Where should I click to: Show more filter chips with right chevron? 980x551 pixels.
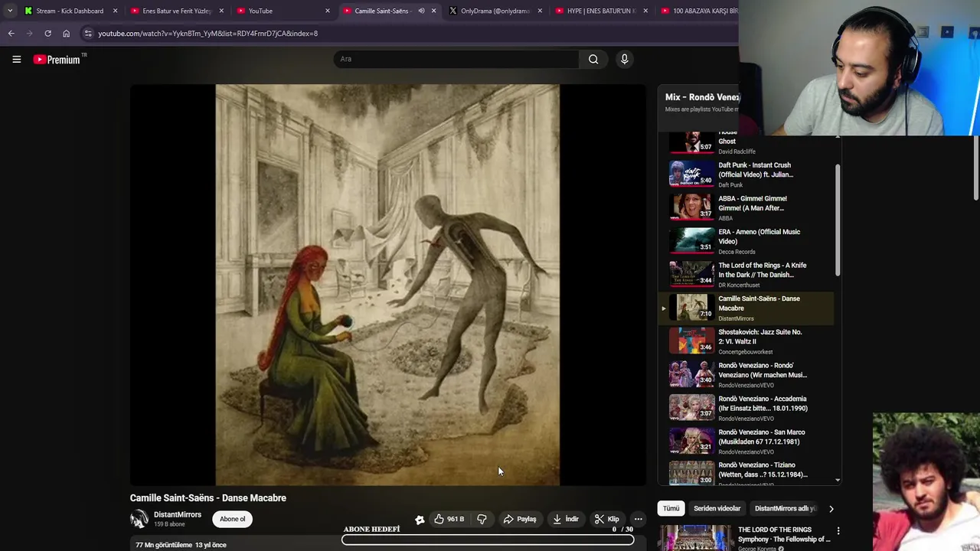click(x=831, y=509)
